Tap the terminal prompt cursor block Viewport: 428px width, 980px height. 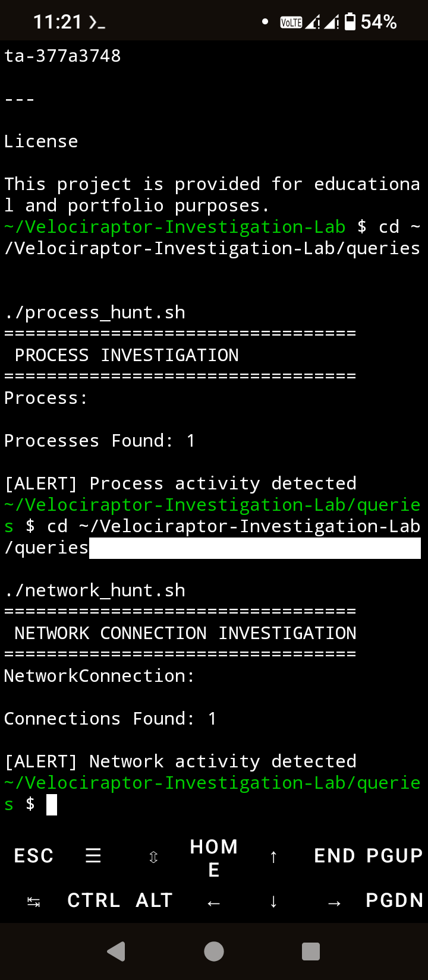52,805
